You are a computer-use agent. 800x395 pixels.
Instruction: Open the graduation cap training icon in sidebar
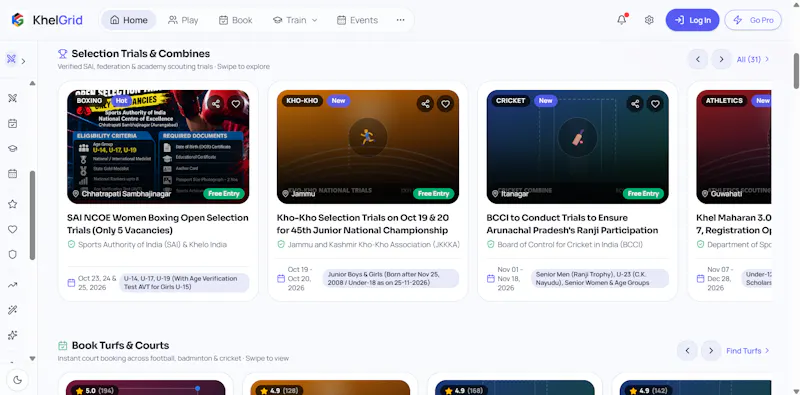click(x=13, y=149)
